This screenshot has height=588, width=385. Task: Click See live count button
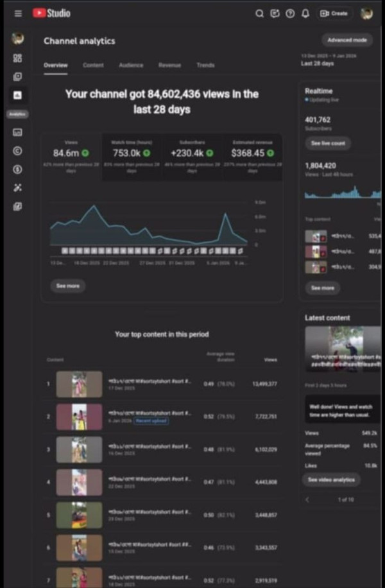tap(327, 143)
